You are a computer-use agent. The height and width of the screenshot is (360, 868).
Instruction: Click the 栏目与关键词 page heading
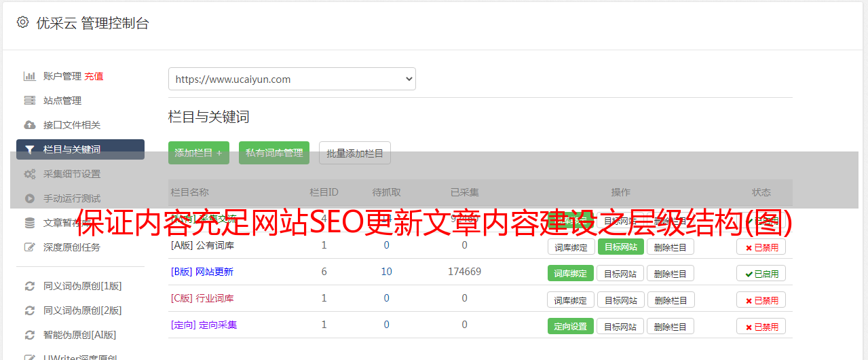(x=209, y=117)
